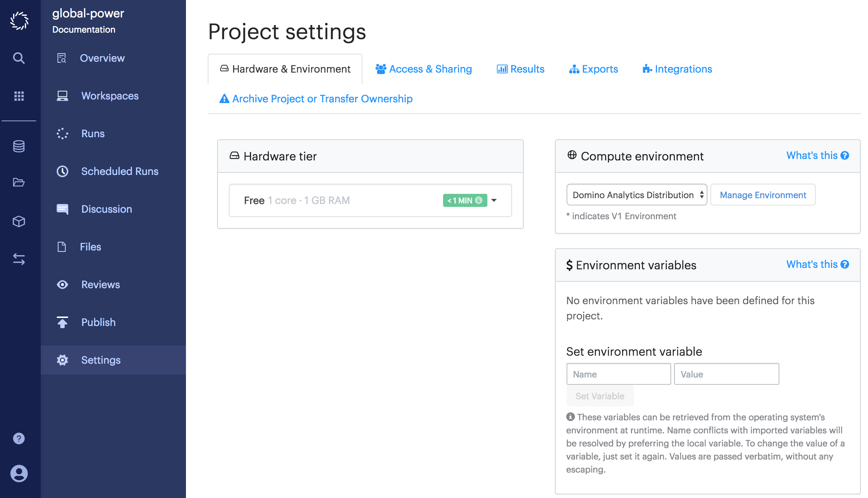
Task: Open the Integrations tab
Action: [x=677, y=69]
